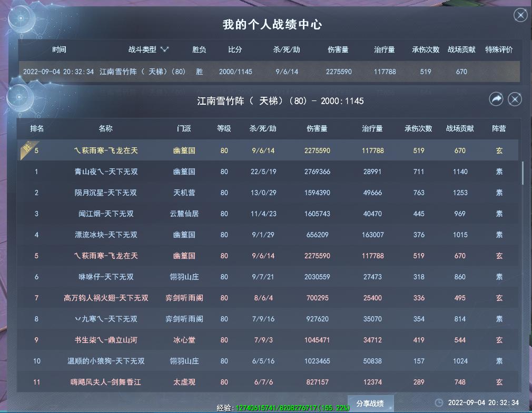The width and height of the screenshot is (532, 413).
Task: Click damage value 2769366
Action: [x=317, y=172]
